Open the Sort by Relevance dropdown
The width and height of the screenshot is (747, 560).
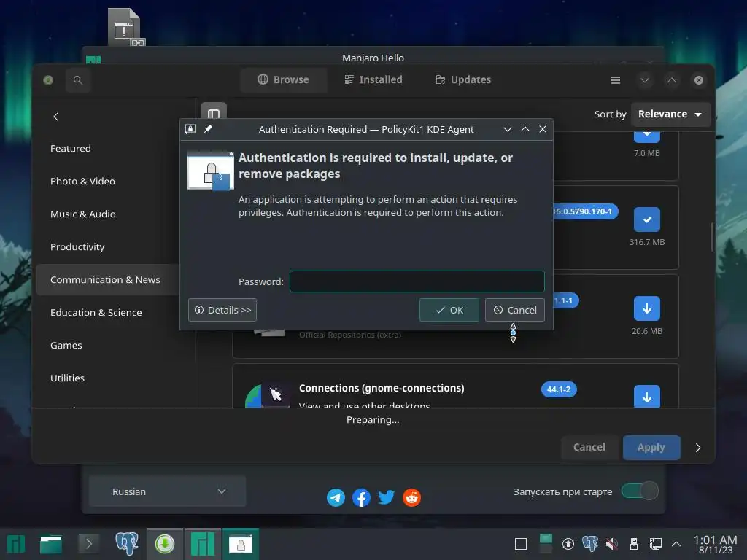pos(670,114)
